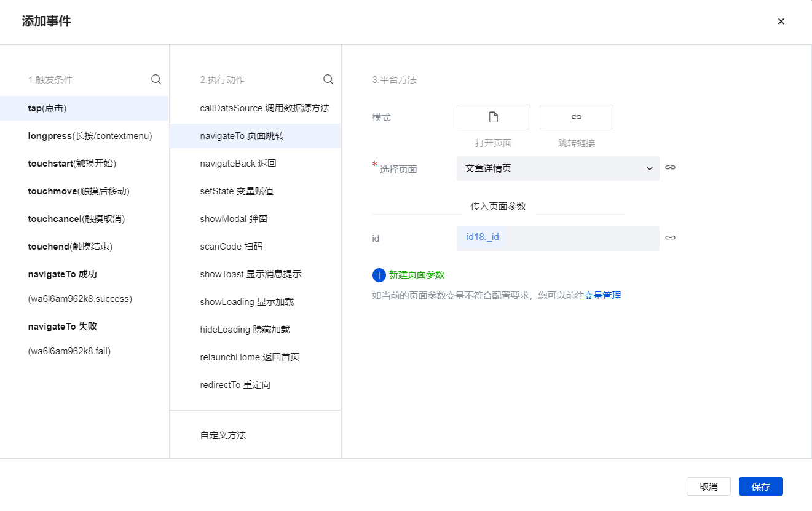Open the search in 执行动作 panel
Image resolution: width=812 pixels, height=511 pixels.
[x=328, y=79]
